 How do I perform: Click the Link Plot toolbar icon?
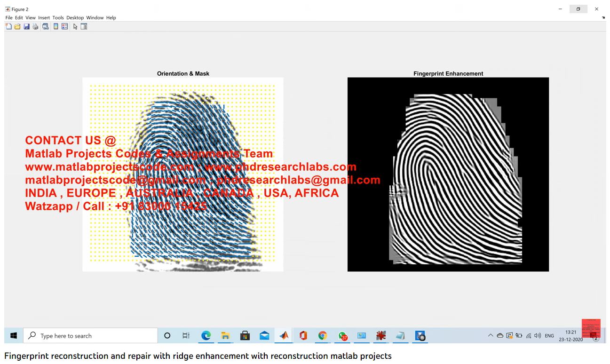(45, 27)
